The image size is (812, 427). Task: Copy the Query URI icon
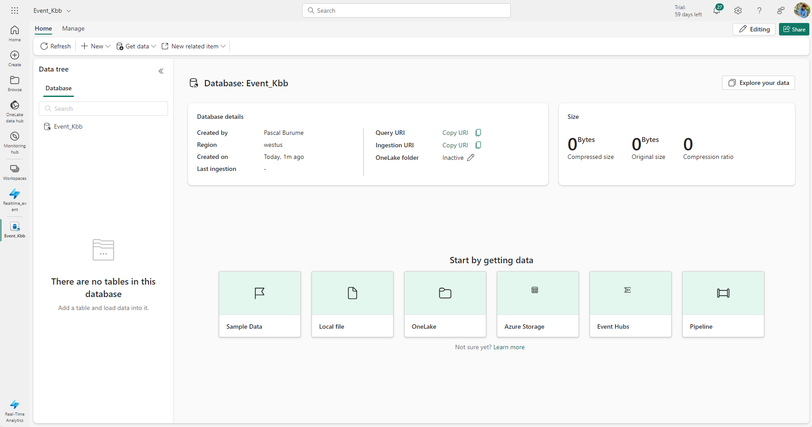click(478, 132)
